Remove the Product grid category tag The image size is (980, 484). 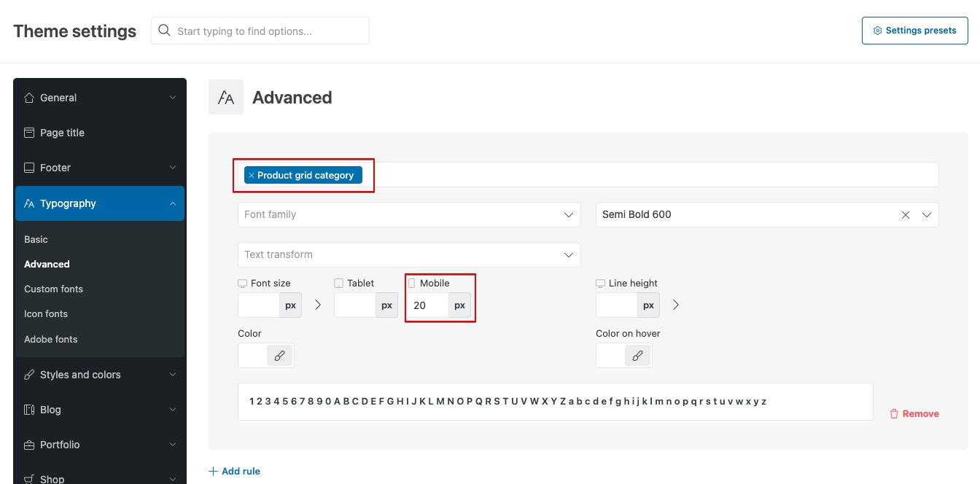coord(252,176)
